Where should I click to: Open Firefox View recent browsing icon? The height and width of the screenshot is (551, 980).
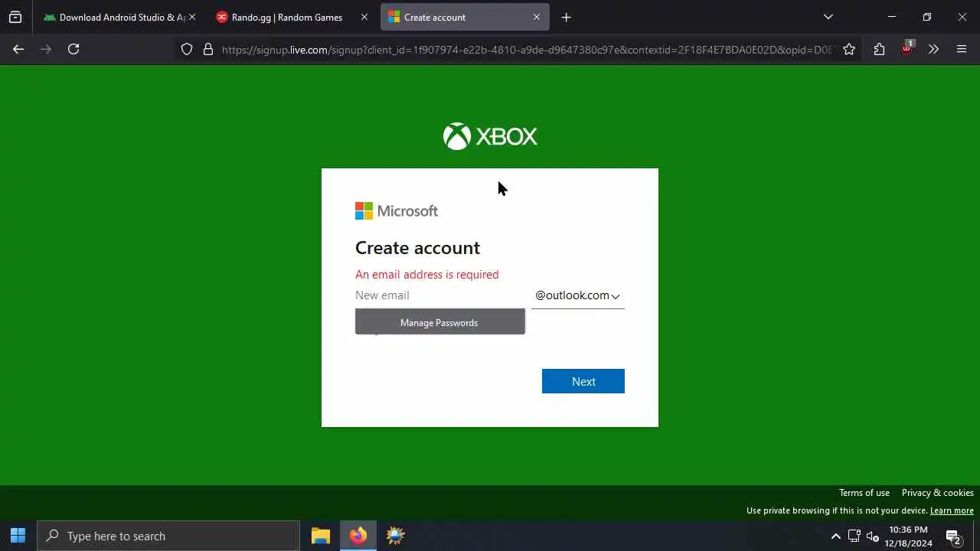click(15, 17)
